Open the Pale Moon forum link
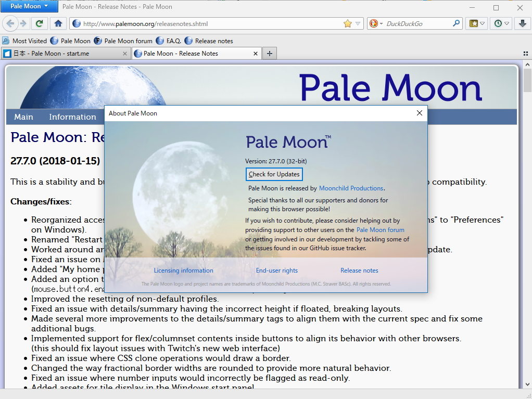532x399 pixels. [x=381, y=229]
